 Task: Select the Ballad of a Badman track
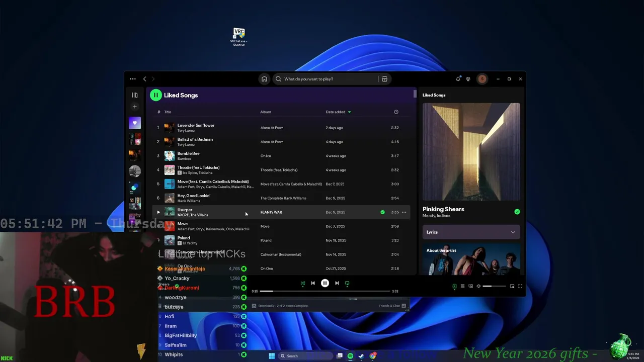[282, 142]
